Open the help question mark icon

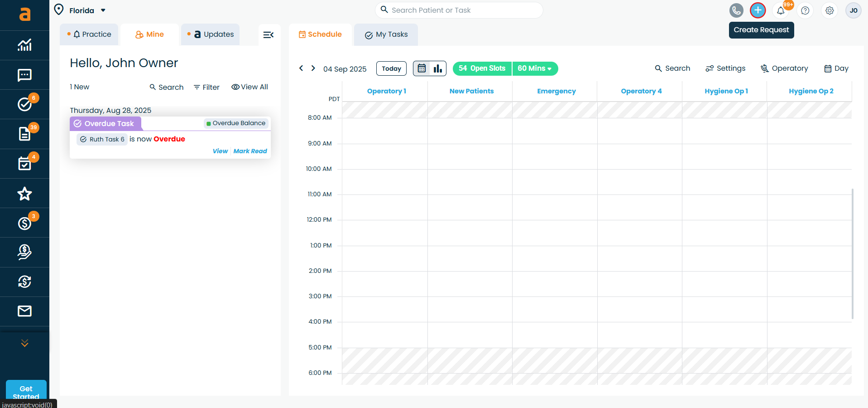[805, 10]
